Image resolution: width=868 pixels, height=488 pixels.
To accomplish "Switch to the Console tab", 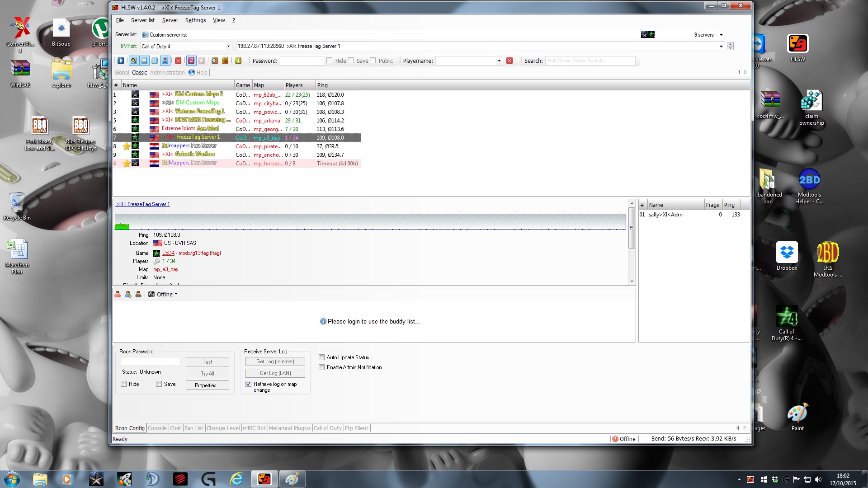I will pos(157,428).
